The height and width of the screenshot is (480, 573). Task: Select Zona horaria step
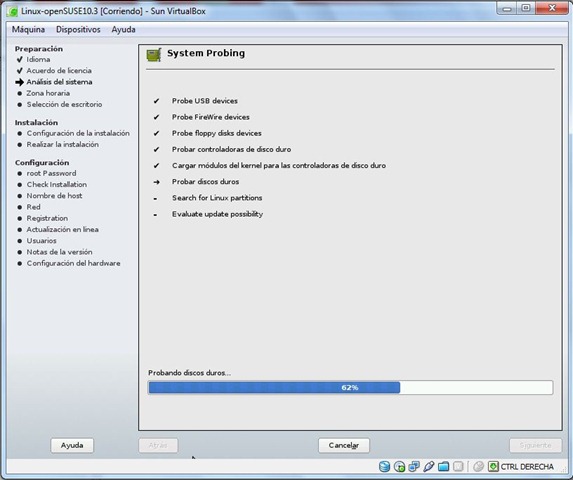pyautogui.click(x=48, y=93)
